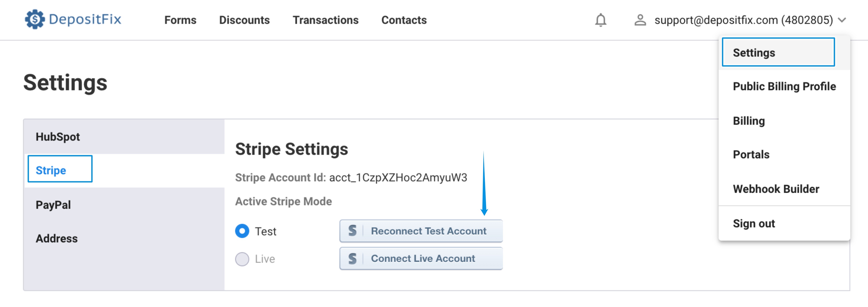
Task: Select the Test Stripe mode radio
Action: [242, 231]
